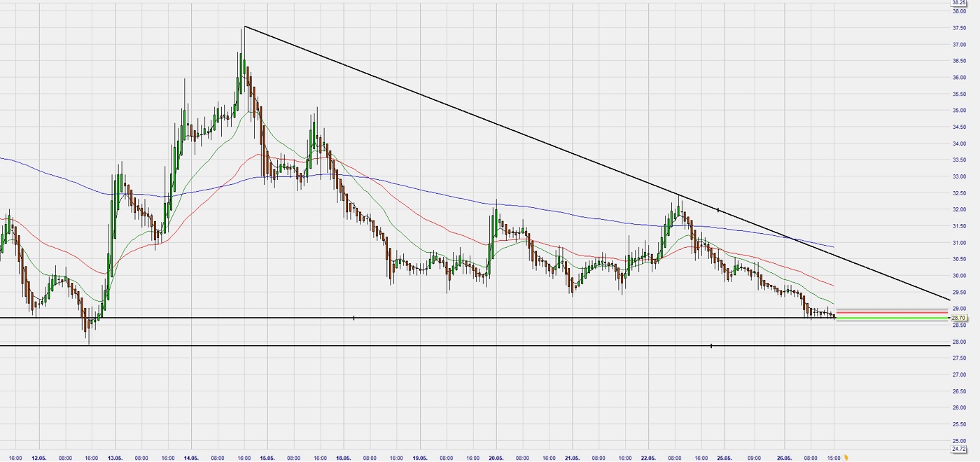The width and height of the screenshot is (980, 462).
Task: Click the 24.72 price label box
Action: [957, 449]
